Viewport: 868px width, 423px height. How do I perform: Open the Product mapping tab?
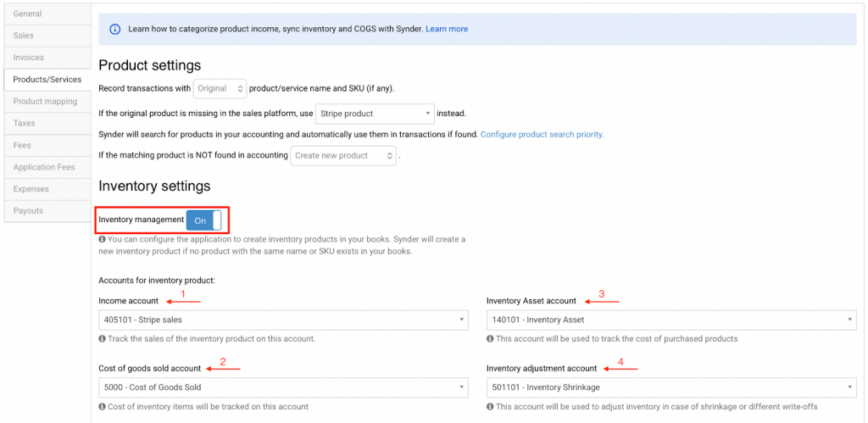point(47,102)
